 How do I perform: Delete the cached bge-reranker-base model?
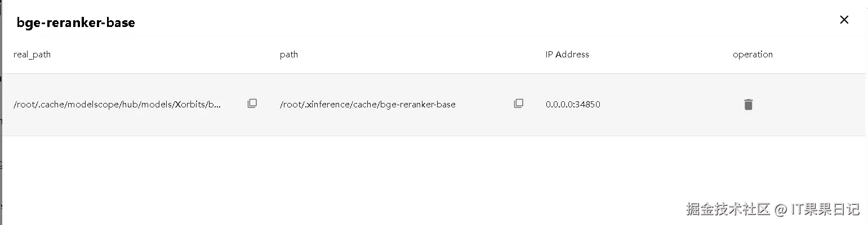point(748,105)
